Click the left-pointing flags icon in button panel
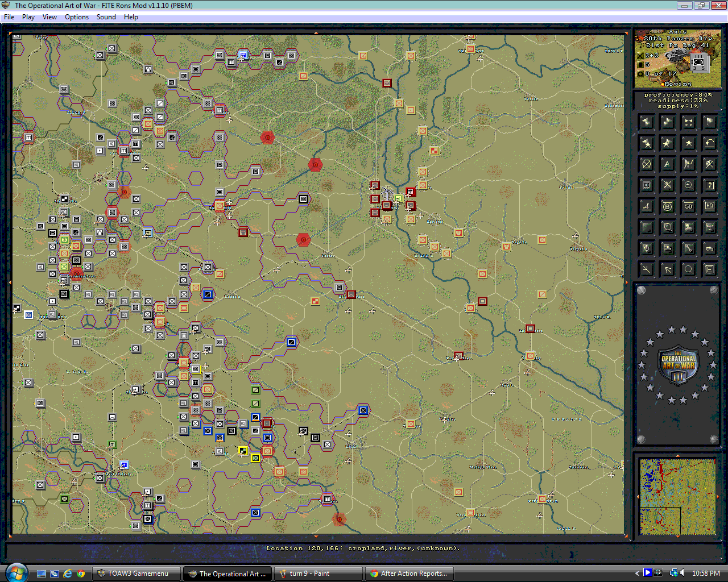The width and height of the screenshot is (728, 582). coord(647,122)
